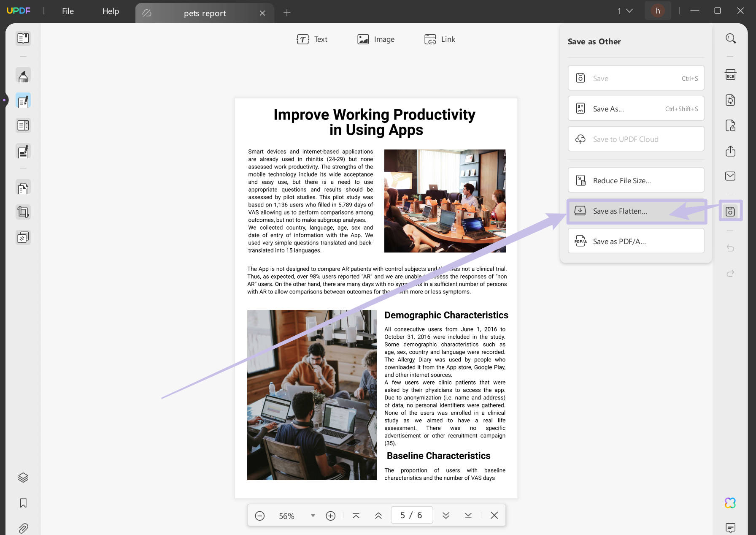Image resolution: width=756 pixels, height=535 pixels.
Task: Choose the Image editing tool
Action: coord(376,39)
